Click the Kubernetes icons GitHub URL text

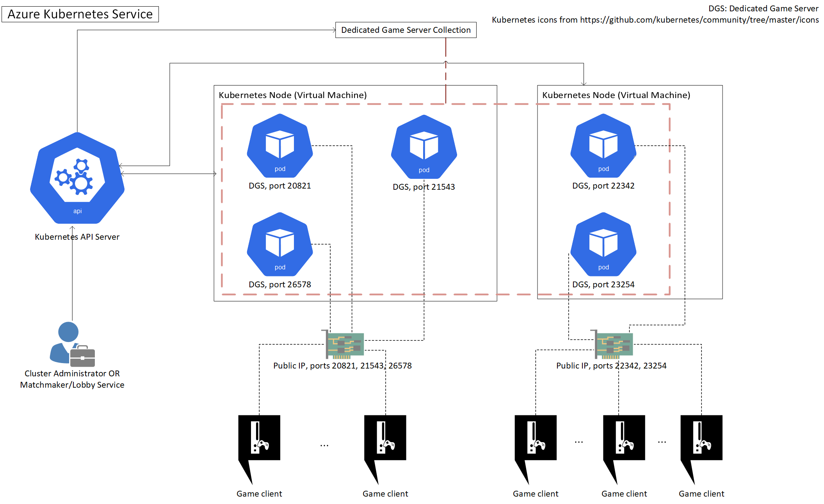point(699,20)
